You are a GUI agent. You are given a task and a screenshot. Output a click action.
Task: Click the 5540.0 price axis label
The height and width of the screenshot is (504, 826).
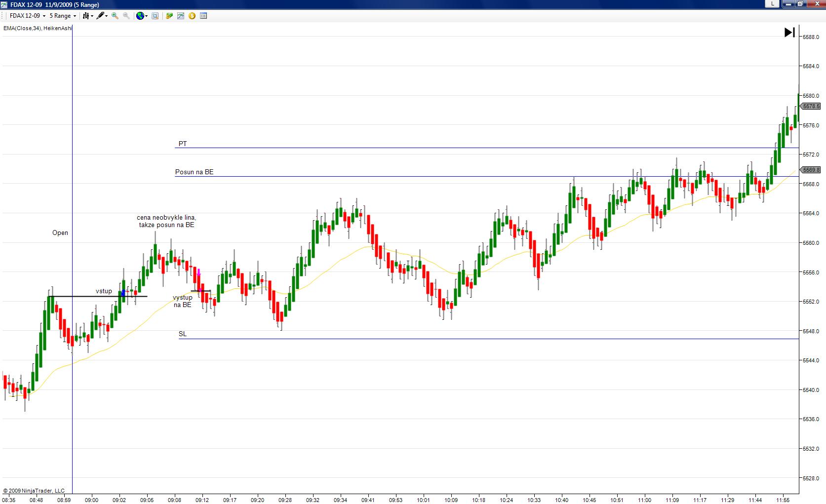coord(811,390)
